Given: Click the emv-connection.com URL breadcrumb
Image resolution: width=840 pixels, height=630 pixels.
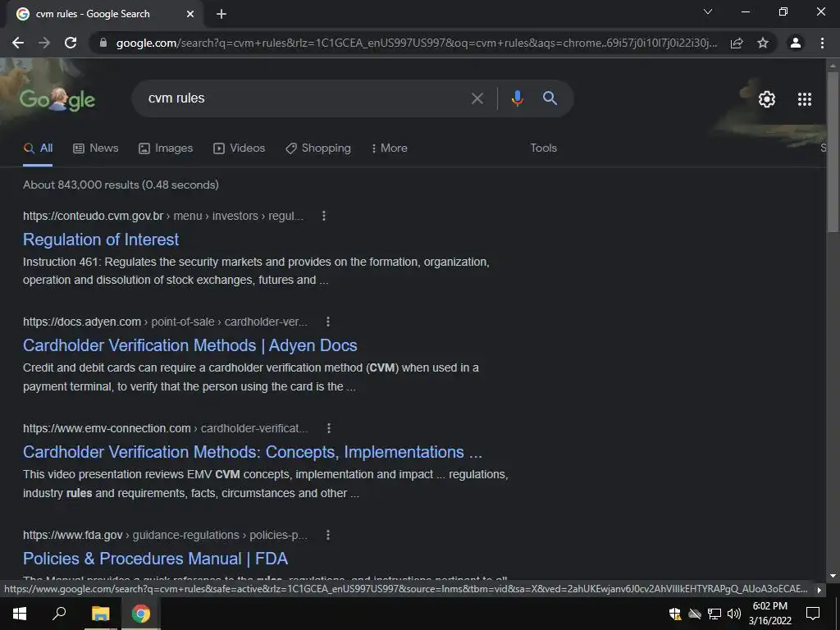Looking at the screenshot, I should [x=165, y=428].
